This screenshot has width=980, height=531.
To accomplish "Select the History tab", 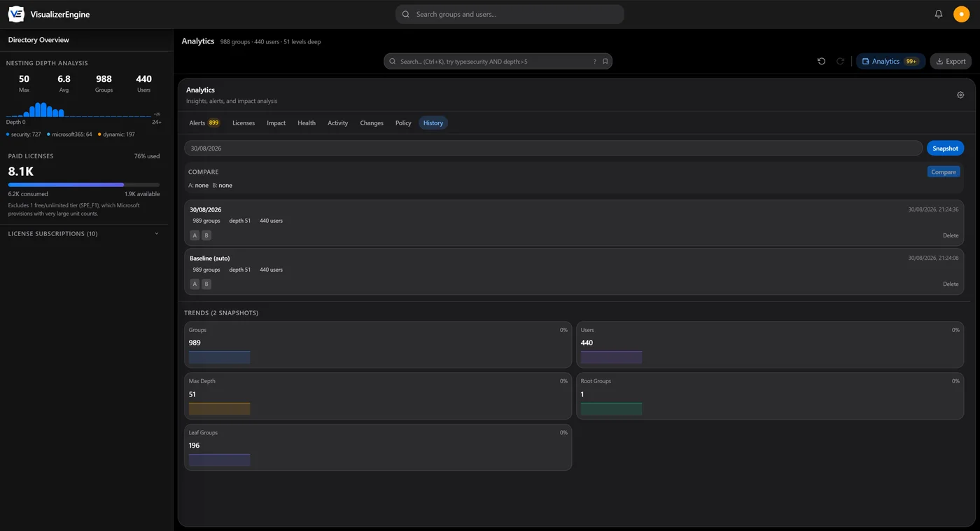I will click(x=433, y=123).
